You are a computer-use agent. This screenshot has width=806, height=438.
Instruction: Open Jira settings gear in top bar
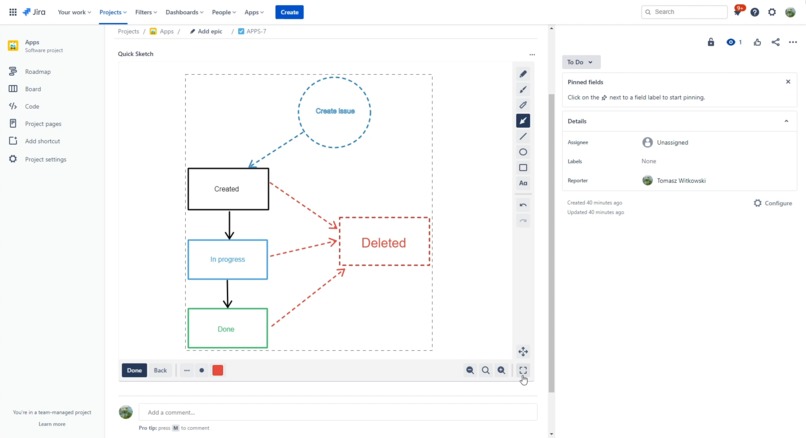click(772, 12)
